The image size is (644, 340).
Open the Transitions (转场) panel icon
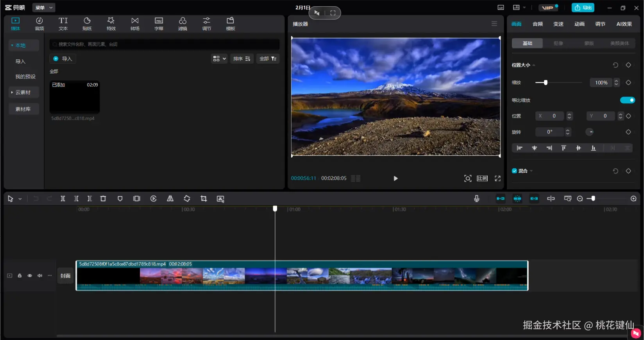coord(135,23)
